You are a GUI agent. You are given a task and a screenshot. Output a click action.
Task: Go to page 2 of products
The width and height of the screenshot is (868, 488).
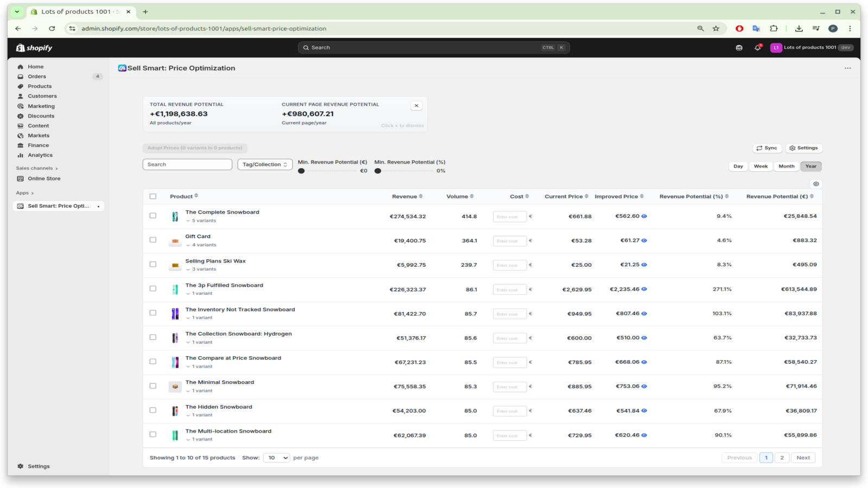(781, 457)
